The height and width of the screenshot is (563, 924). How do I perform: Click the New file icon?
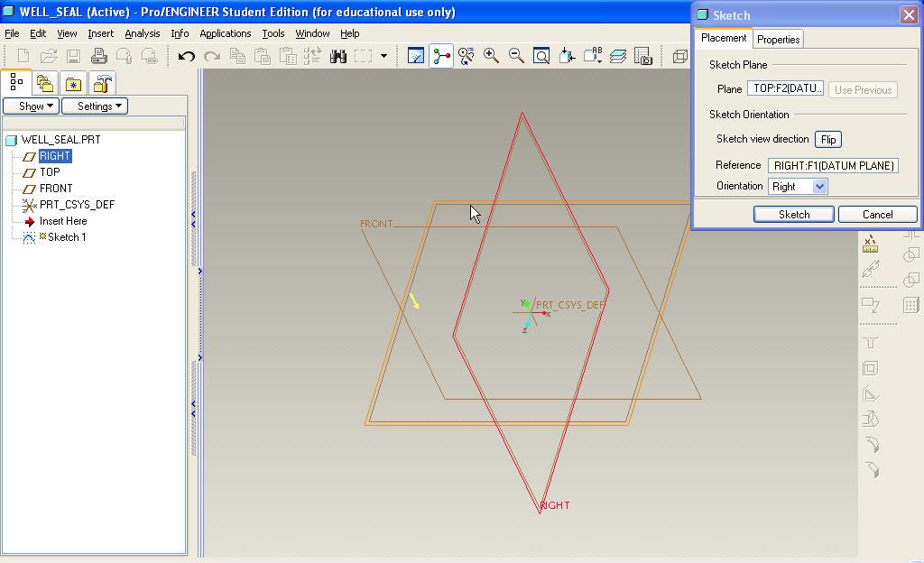click(x=23, y=56)
